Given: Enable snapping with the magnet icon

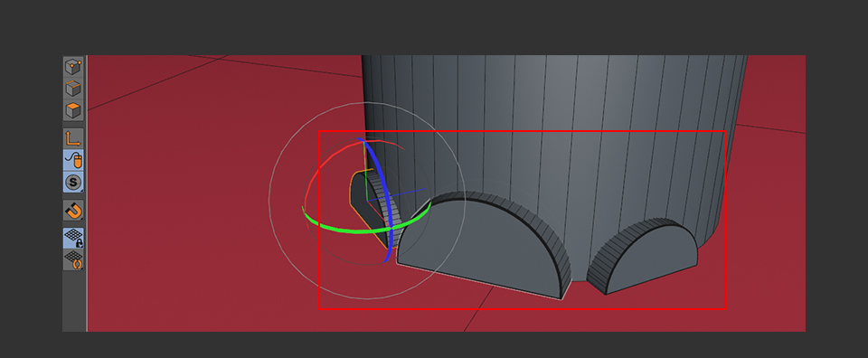Looking at the screenshot, I should coord(73,211).
